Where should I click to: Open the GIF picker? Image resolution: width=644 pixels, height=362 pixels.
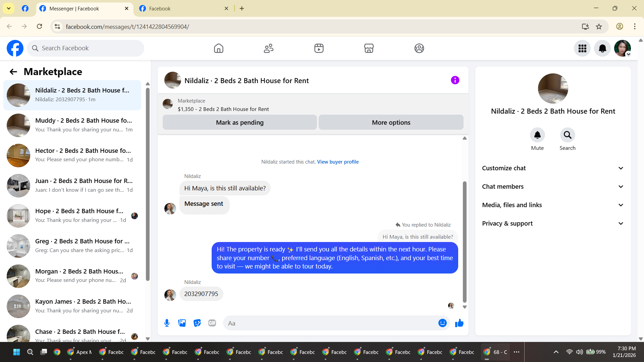(212, 323)
